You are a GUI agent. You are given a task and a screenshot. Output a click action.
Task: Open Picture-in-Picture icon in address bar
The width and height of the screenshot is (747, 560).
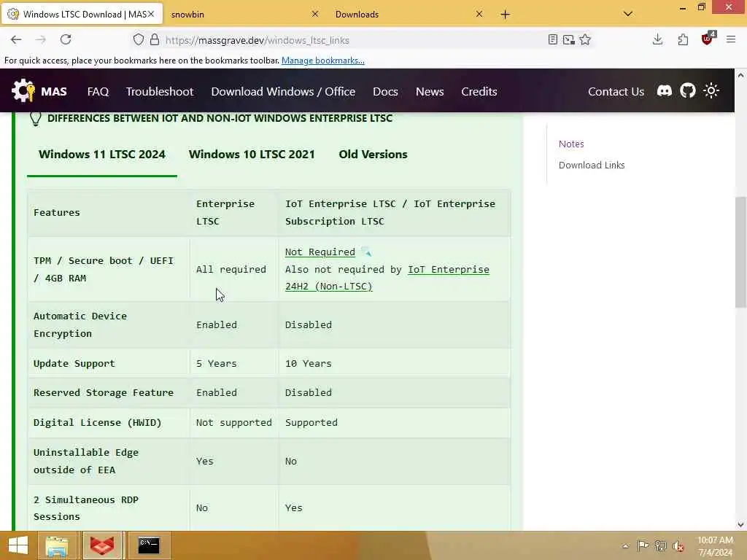point(568,40)
